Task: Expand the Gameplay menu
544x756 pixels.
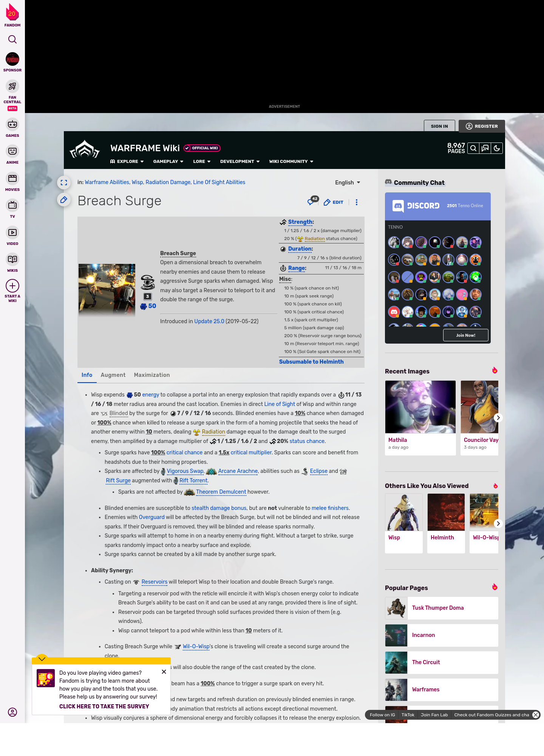Action: click(x=168, y=161)
